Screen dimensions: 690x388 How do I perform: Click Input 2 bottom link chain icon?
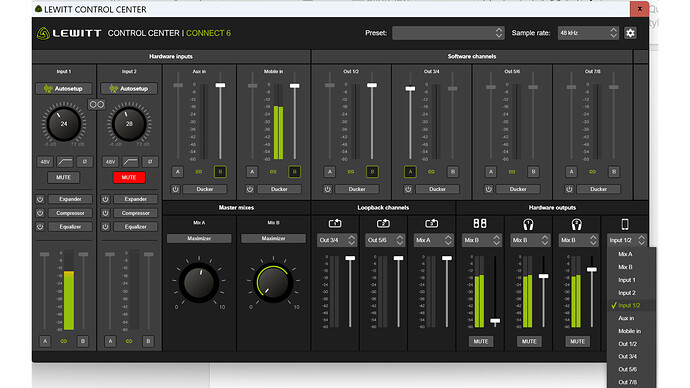click(129, 341)
